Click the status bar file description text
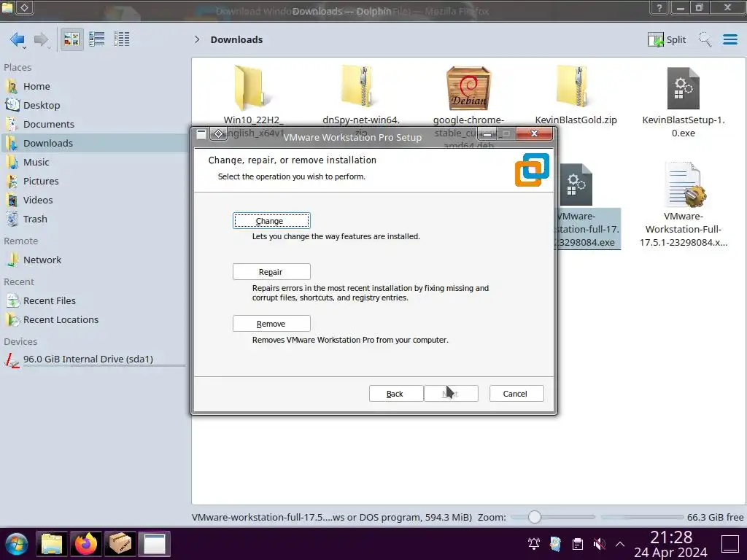 click(332, 518)
